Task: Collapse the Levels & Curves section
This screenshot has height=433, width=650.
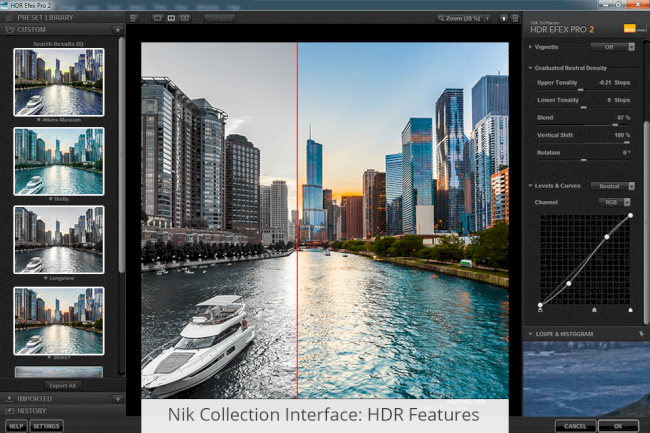Action: 530,186
